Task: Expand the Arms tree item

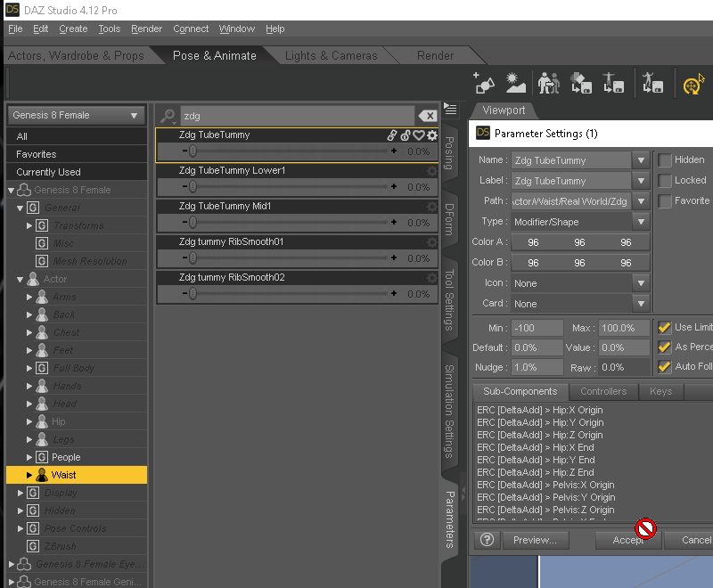Action: [29, 297]
